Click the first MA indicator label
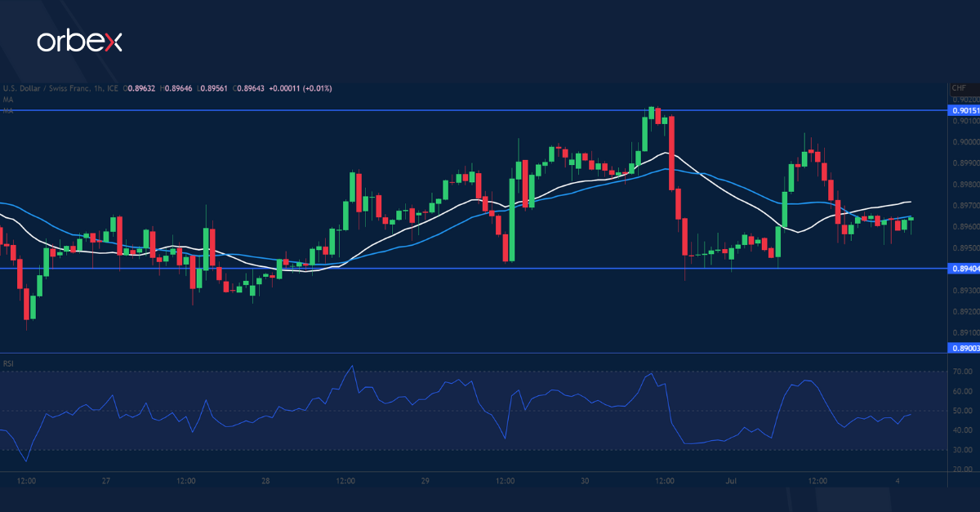 coord(7,98)
